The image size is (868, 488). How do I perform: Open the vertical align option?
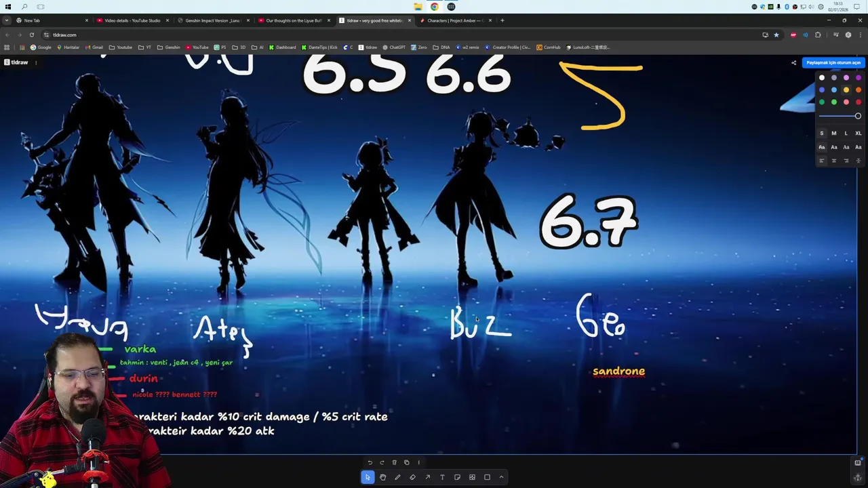pyautogui.click(x=859, y=161)
